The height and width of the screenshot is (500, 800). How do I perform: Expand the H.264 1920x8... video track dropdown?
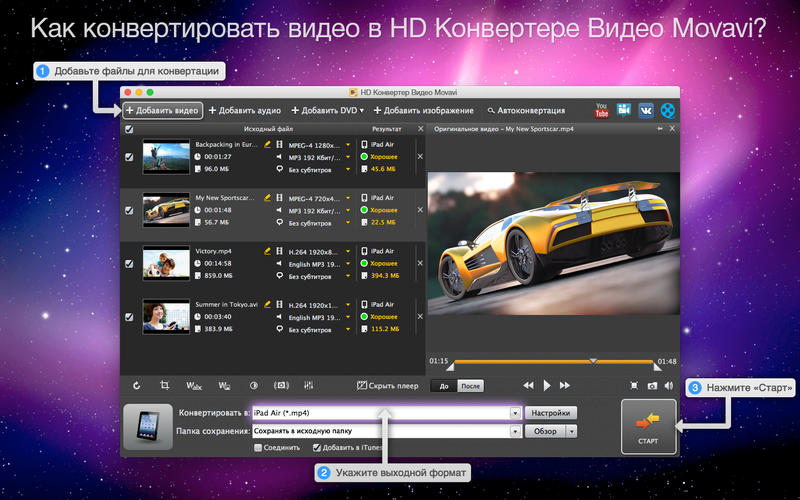[348, 252]
